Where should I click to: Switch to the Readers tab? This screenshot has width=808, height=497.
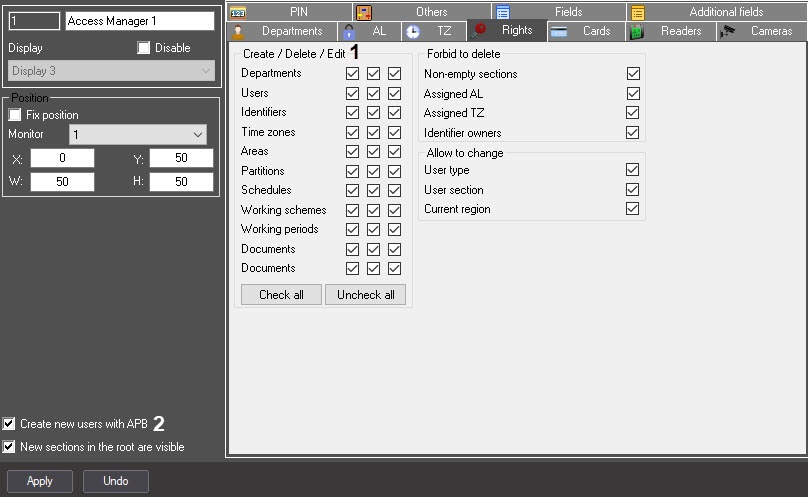coord(671,31)
